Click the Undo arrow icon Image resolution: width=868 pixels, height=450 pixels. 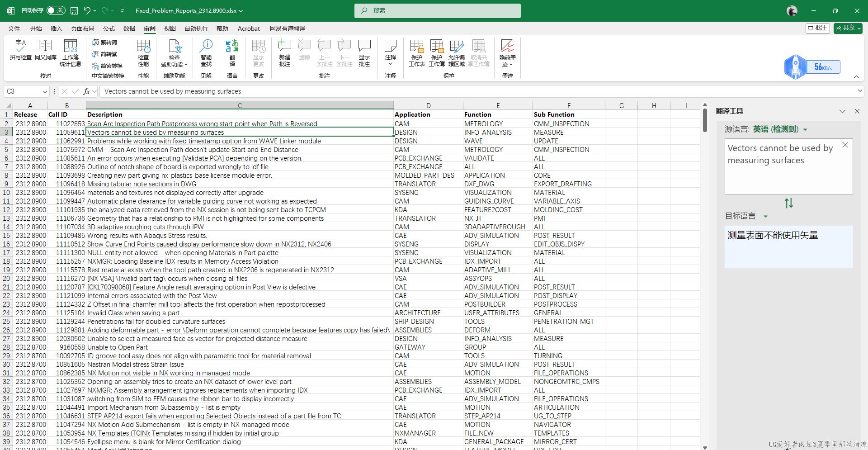tap(87, 10)
